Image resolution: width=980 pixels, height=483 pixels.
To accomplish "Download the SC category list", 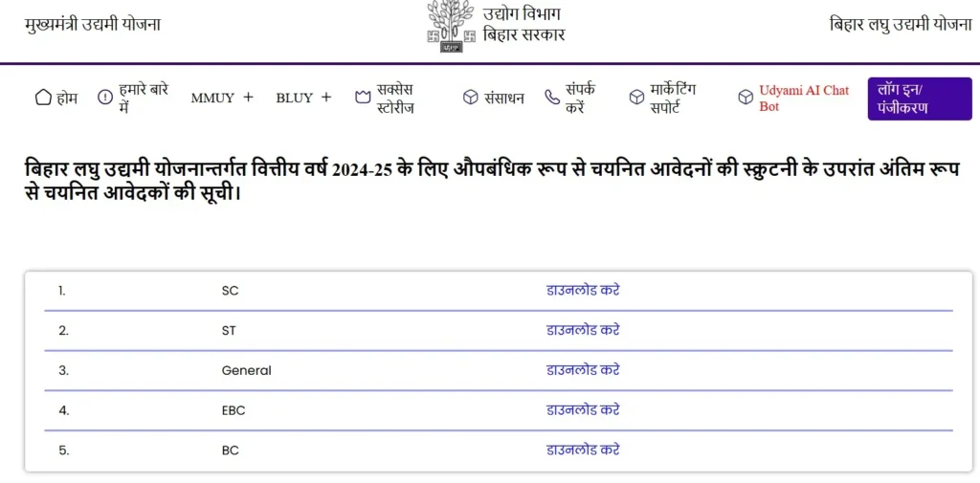I will pos(582,290).
